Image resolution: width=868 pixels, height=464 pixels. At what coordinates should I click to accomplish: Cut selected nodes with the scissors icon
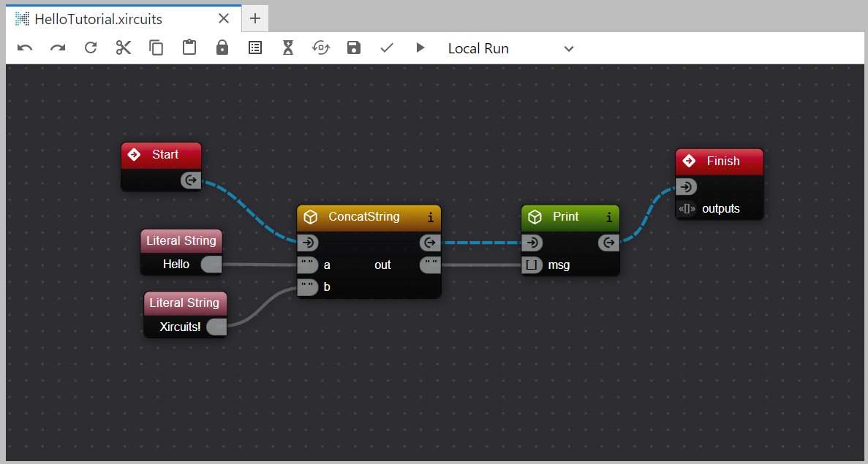tap(124, 48)
